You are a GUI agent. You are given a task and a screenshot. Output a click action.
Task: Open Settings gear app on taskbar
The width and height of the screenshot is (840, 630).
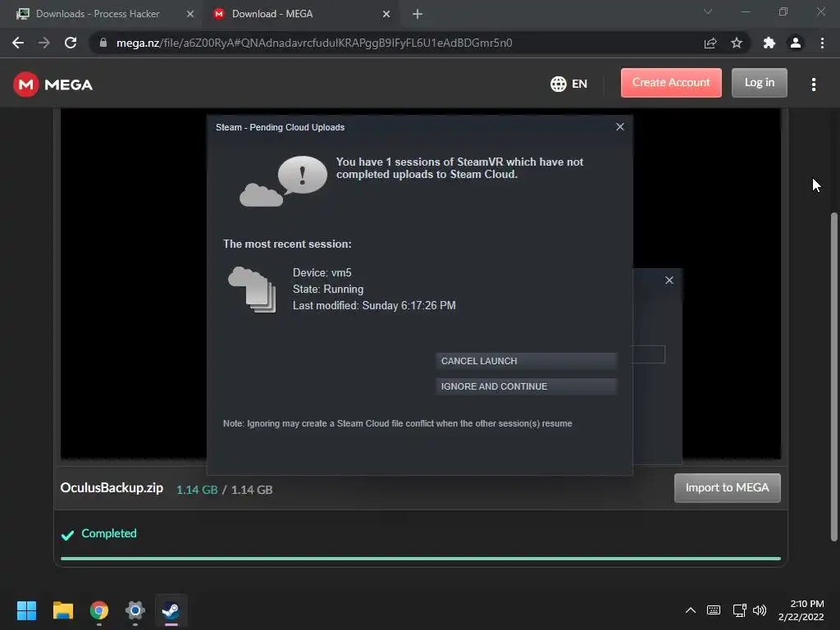(135, 610)
